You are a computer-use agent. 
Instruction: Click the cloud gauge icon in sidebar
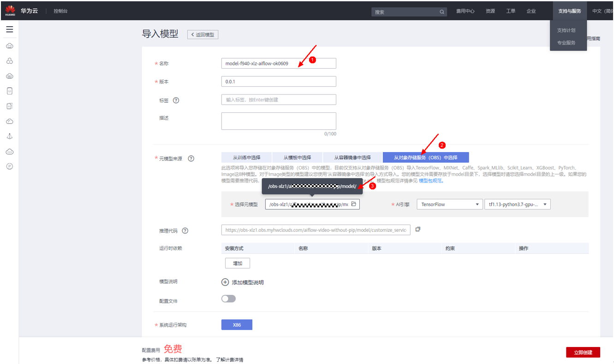point(9,121)
